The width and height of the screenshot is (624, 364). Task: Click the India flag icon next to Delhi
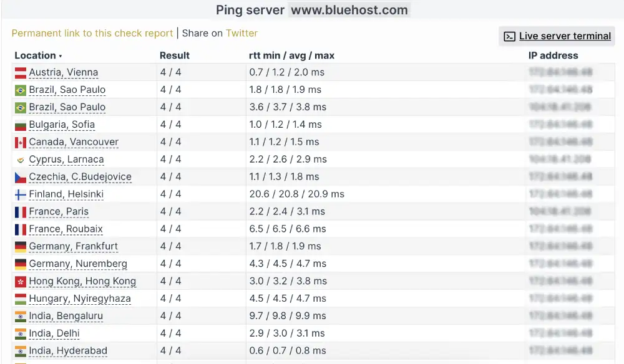19,334
